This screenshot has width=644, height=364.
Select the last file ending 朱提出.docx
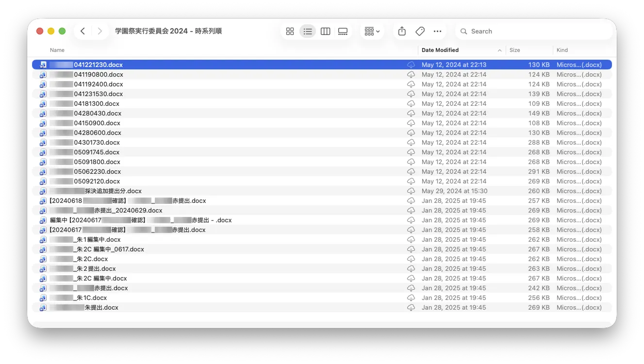point(322,307)
